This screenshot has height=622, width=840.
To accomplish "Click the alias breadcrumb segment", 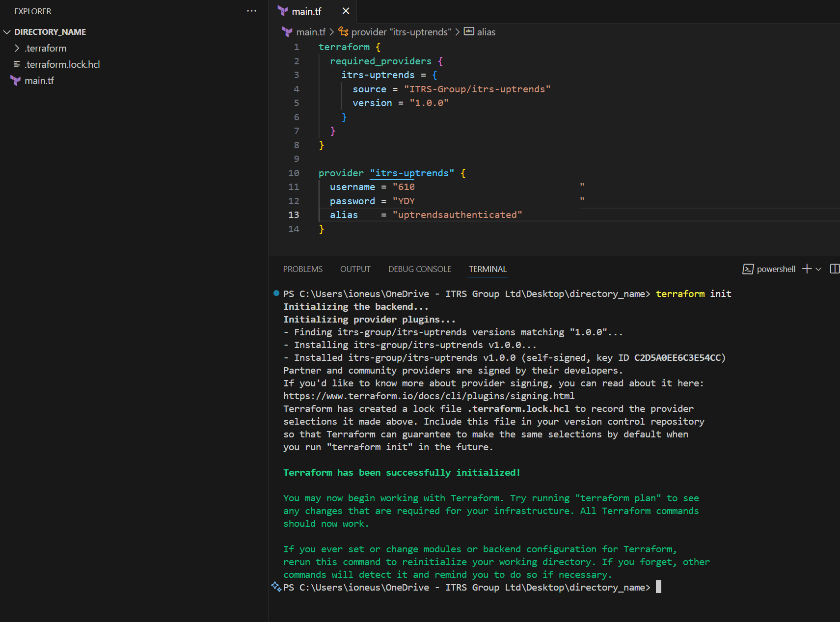I will [x=486, y=32].
